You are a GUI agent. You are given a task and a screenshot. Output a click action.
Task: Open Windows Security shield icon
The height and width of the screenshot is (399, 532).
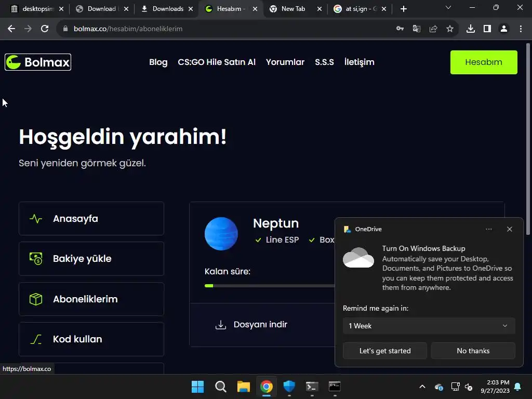[289, 387]
